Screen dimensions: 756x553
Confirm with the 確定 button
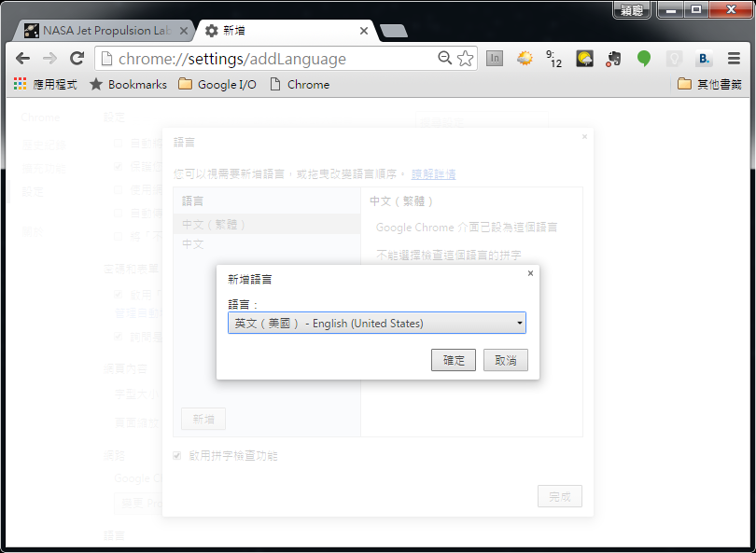click(454, 360)
